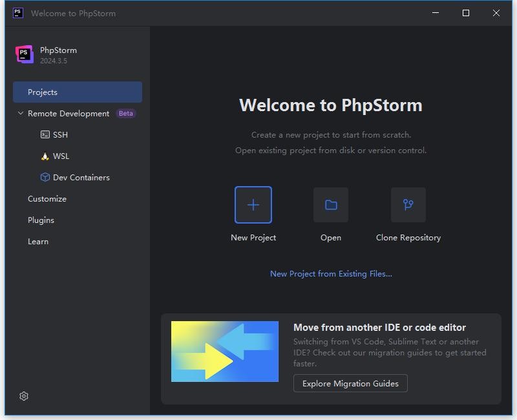Click the Clone Repository branch icon
This screenshot has height=420, width=517.
(x=408, y=205)
